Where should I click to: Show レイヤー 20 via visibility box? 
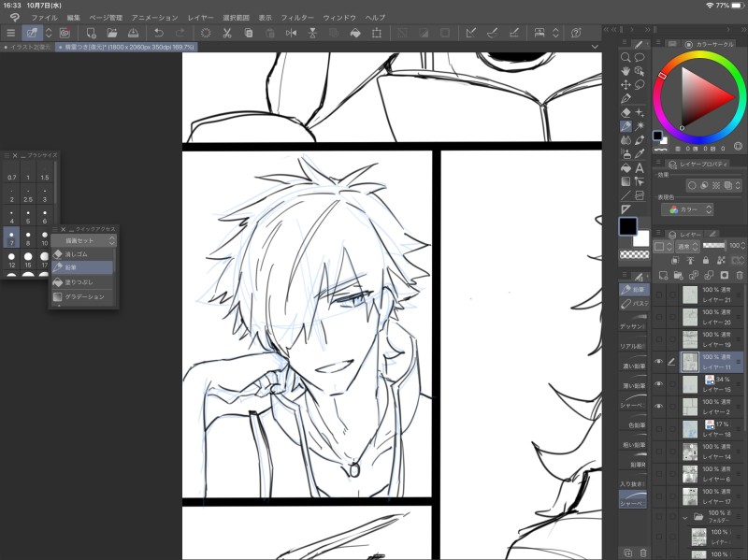[x=659, y=317]
